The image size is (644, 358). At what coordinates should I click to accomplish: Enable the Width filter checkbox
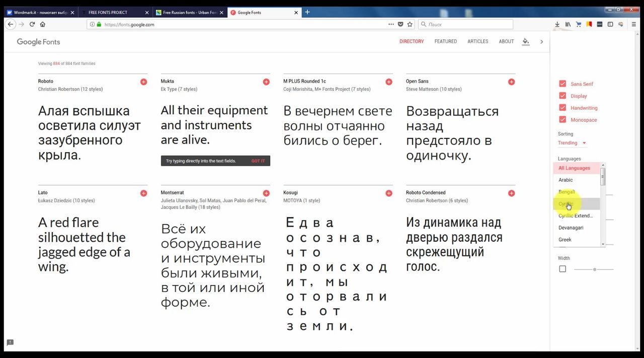point(562,269)
